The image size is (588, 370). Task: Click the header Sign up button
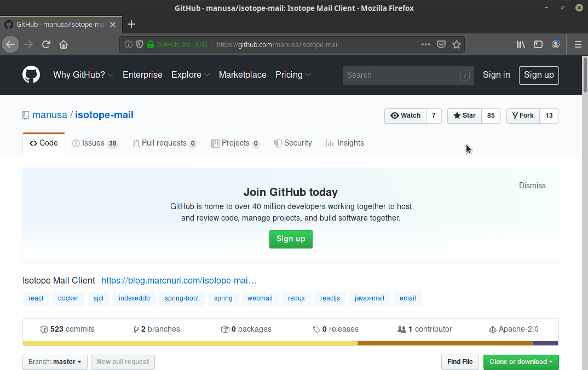click(x=539, y=76)
